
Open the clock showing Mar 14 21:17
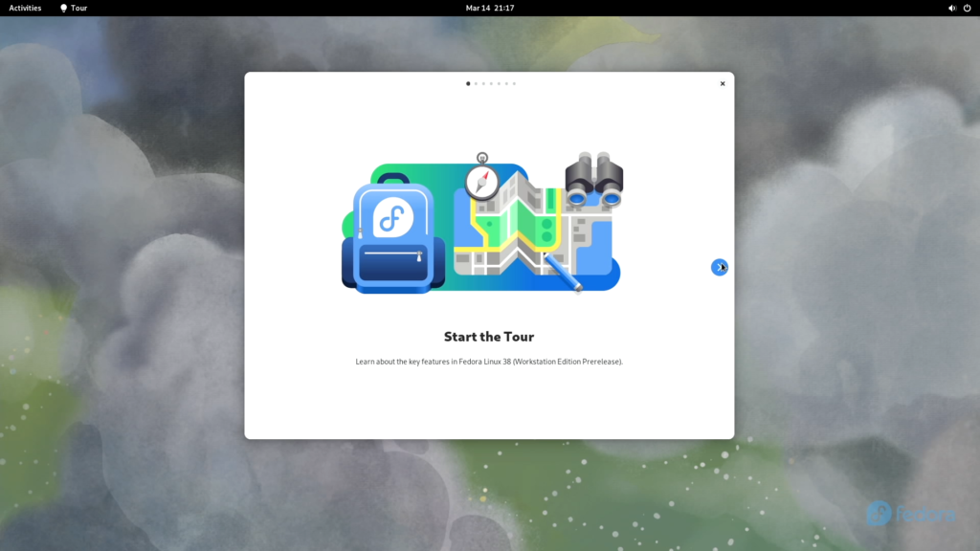pyautogui.click(x=490, y=8)
